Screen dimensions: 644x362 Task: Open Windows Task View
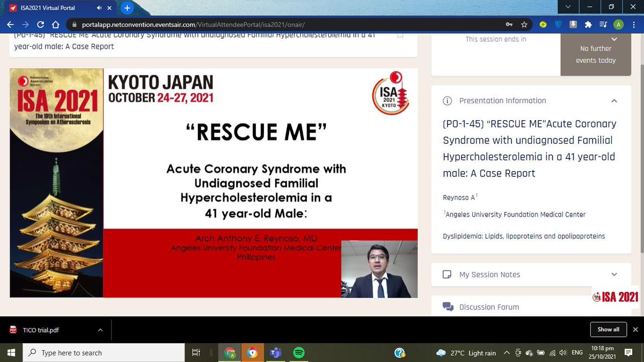click(196, 353)
